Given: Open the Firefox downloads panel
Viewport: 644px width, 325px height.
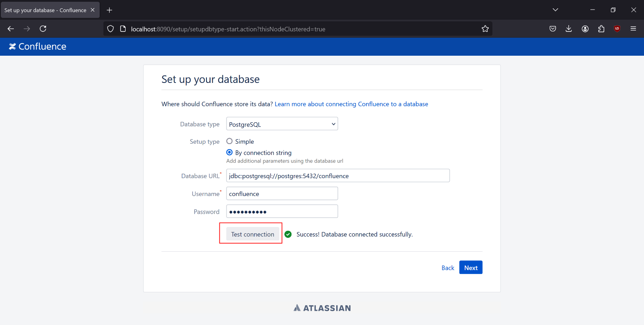Looking at the screenshot, I should pyautogui.click(x=569, y=29).
